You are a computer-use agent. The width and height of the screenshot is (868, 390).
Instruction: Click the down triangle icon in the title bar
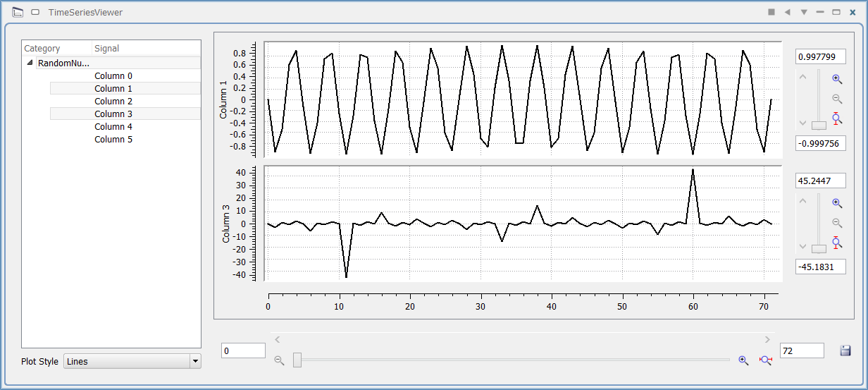[x=804, y=12]
